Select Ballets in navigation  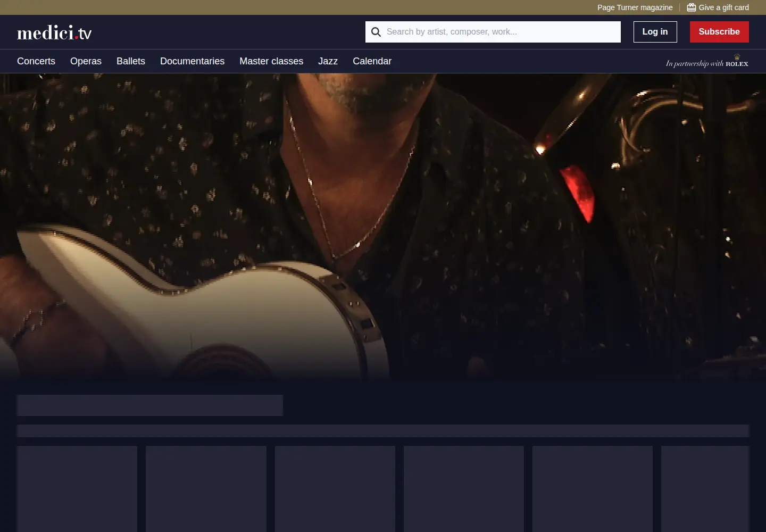coord(131,61)
